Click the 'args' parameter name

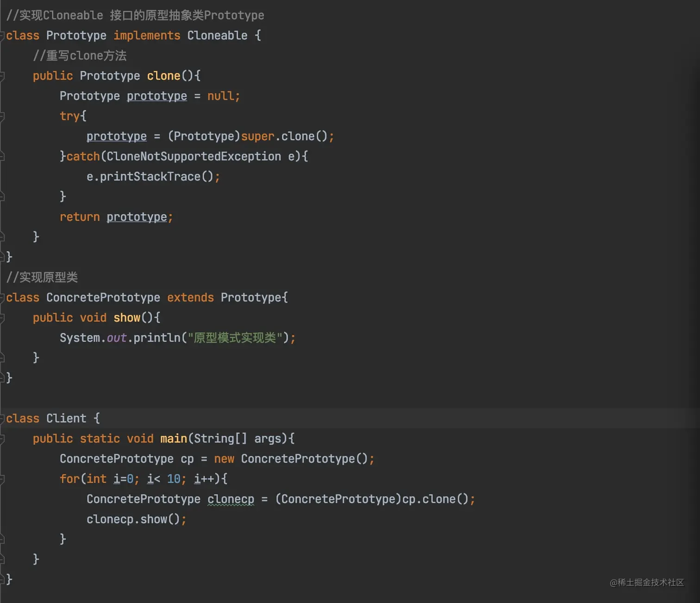tap(268, 439)
